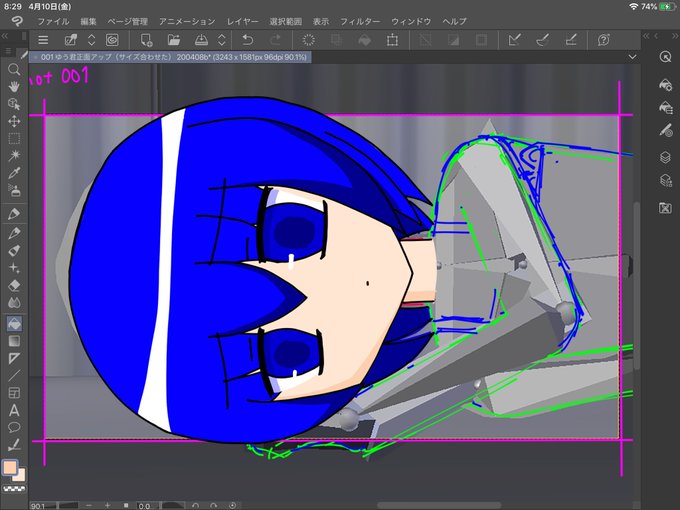Select the Balloon tool
The height and width of the screenshot is (510, 680).
click(x=14, y=428)
